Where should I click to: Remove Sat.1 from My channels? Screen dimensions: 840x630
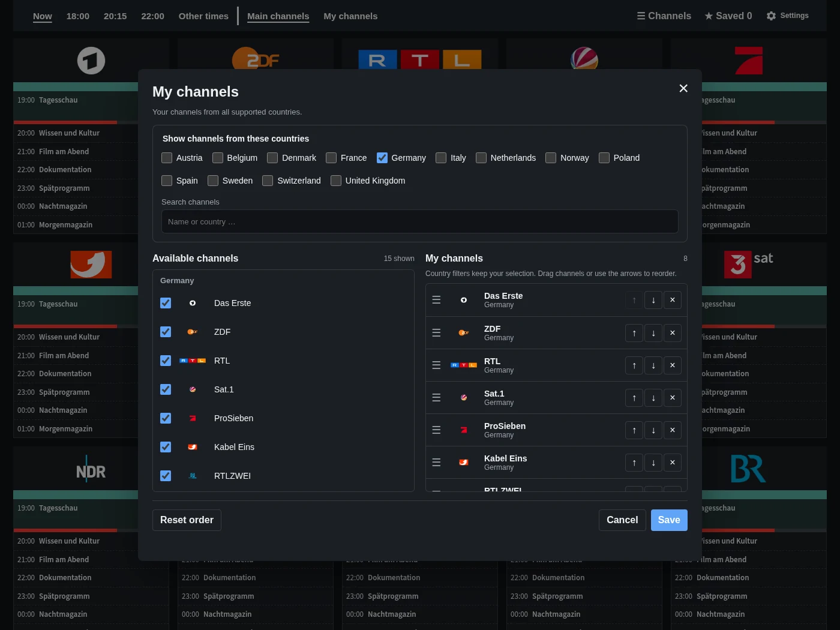tap(673, 398)
